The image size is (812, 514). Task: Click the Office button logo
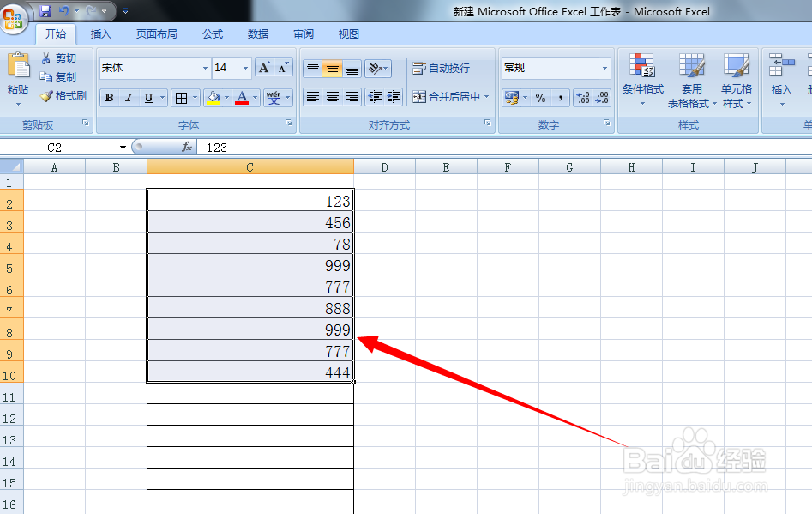click(x=14, y=20)
